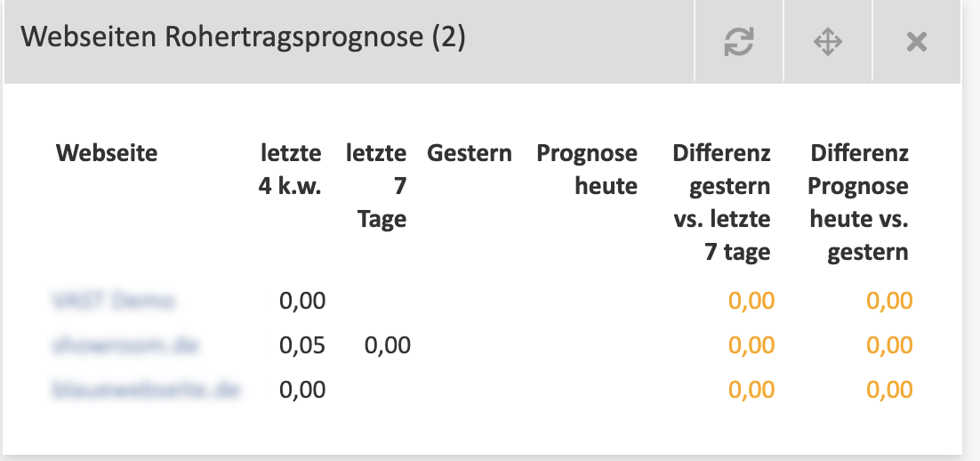Viewport: 980px width, 461px height.
Task: Click second row's orange Differenz Prognose heute value
Action: pos(889,345)
